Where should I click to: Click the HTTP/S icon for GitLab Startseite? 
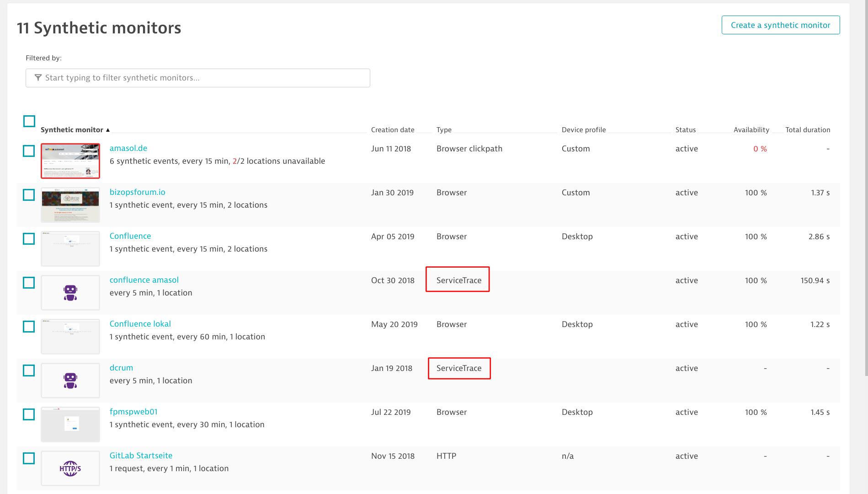[70, 468]
